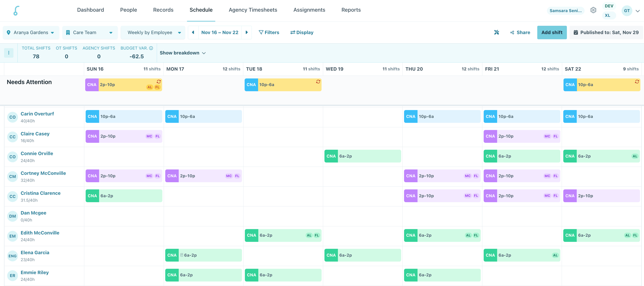Open the Aranya Gardens location dropdown
This screenshot has height=286, width=644.
31,32
